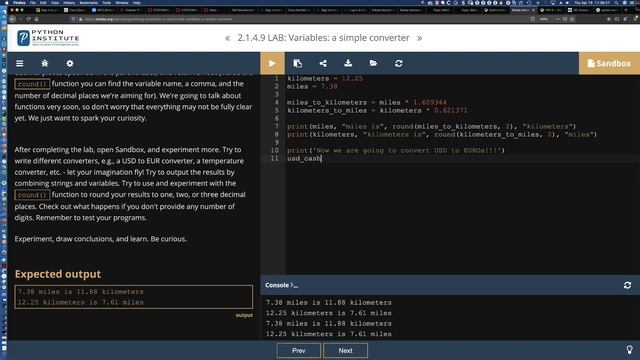Click code line 7 print(miles...) statement

pos(431,127)
